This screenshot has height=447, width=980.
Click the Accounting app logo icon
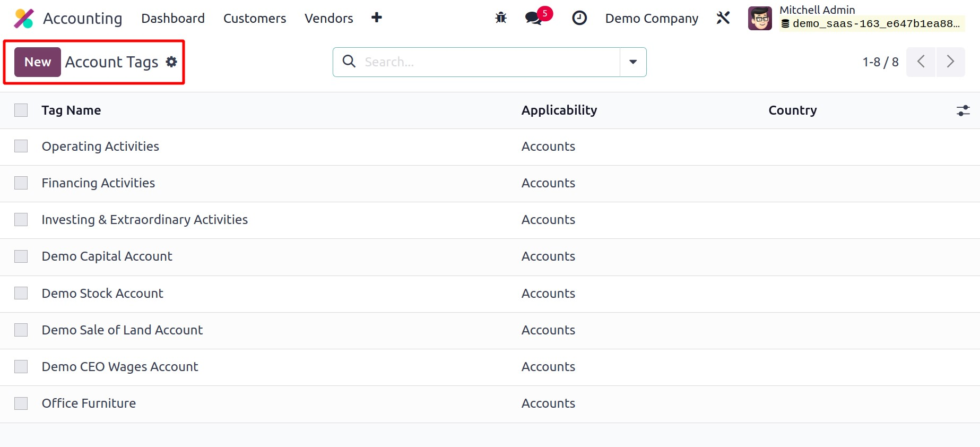(x=24, y=19)
